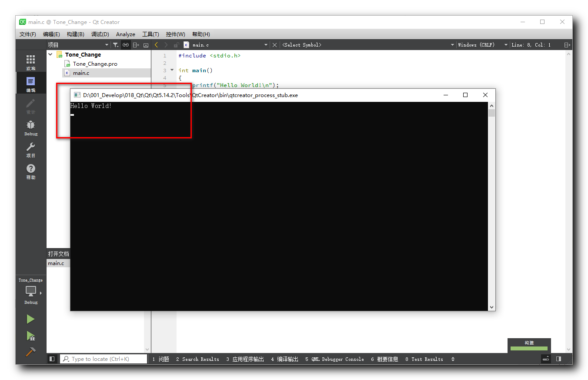Open the Design (设计) mode
The image size is (588, 380).
(x=30, y=106)
